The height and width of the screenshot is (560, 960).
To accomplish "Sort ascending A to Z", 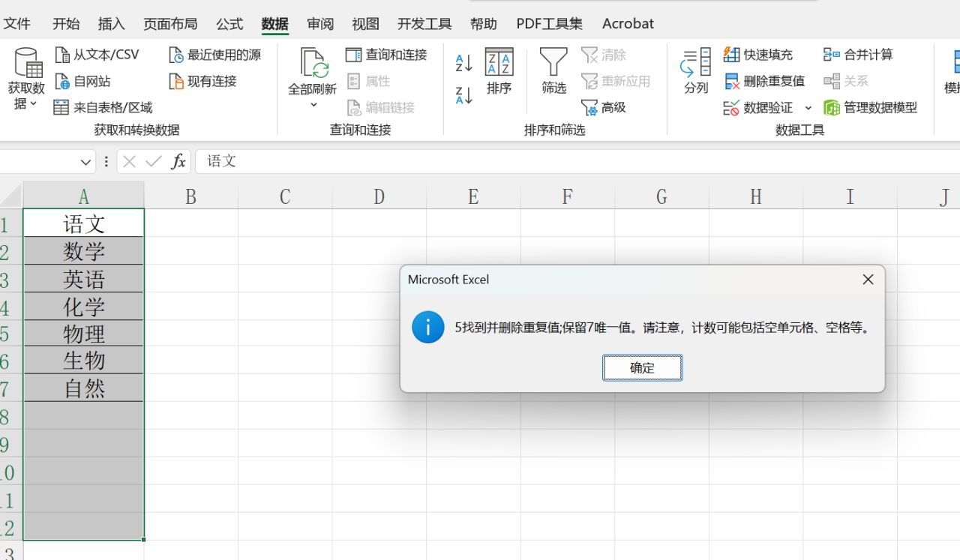I will pos(464,63).
